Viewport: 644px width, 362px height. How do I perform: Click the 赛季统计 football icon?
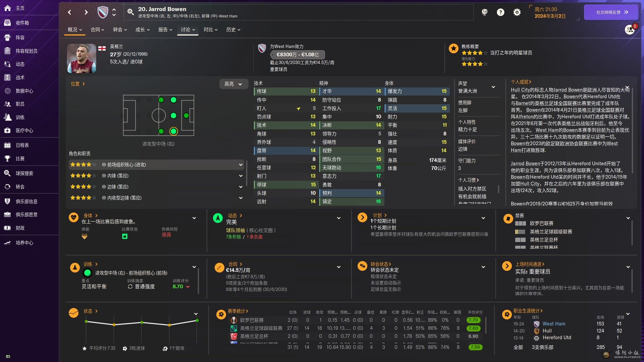coord(221,314)
